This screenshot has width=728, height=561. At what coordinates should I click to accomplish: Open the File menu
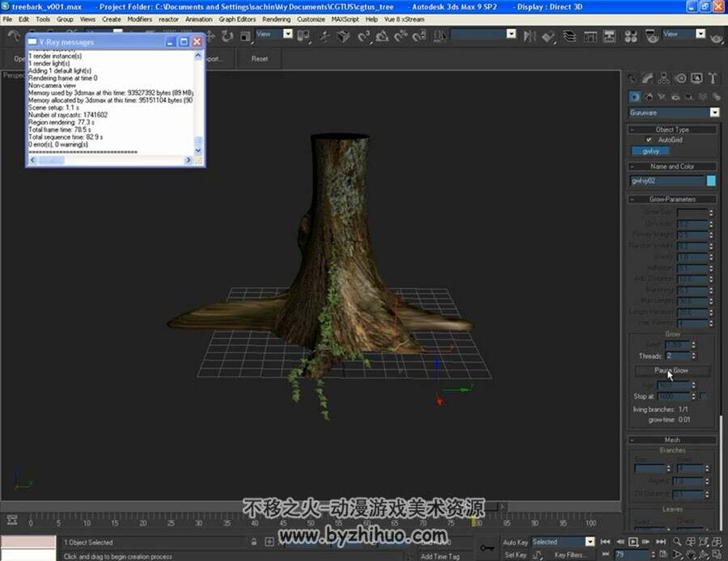[x=7, y=19]
